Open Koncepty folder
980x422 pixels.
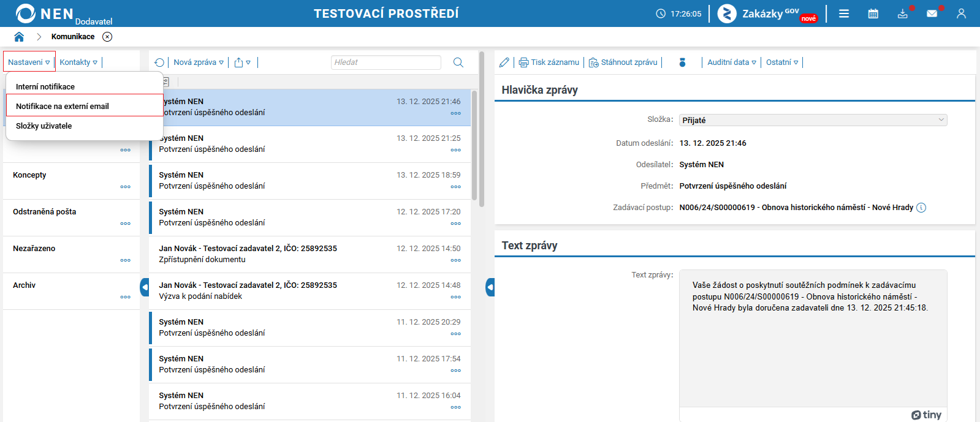[71, 181]
